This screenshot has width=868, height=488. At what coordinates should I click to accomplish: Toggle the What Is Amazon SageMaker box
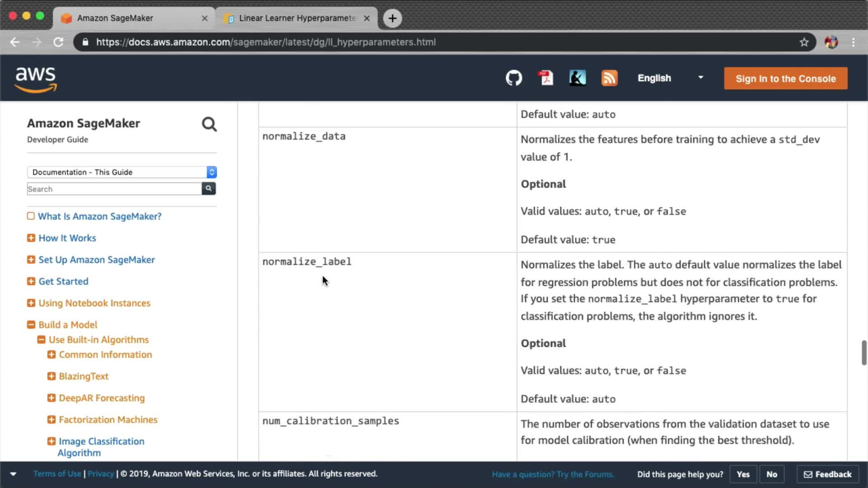(31, 216)
